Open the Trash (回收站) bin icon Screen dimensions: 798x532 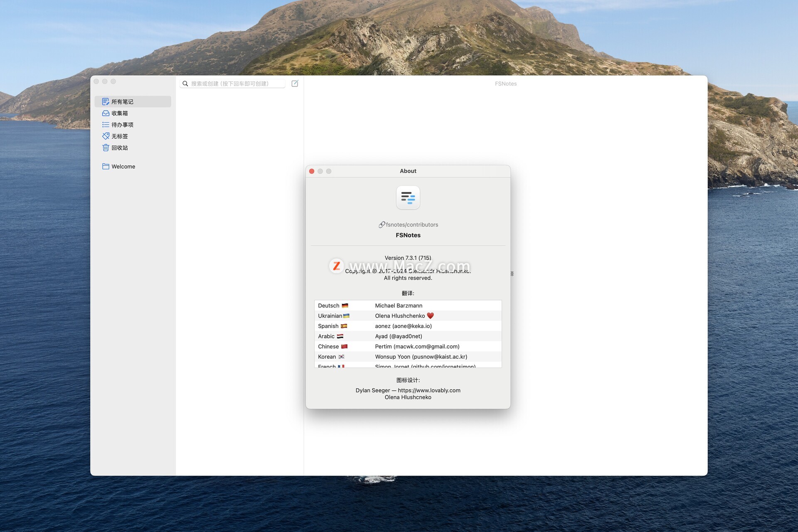click(x=106, y=148)
